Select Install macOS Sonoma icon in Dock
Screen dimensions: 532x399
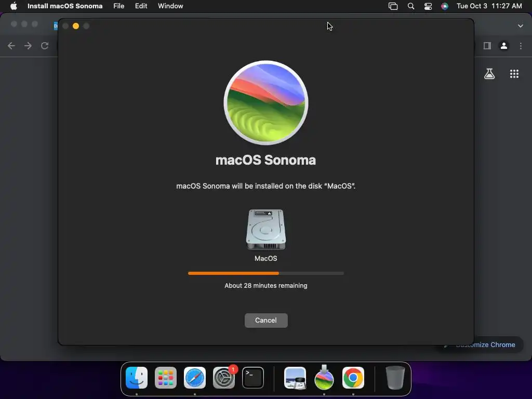click(x=324, y=378)
